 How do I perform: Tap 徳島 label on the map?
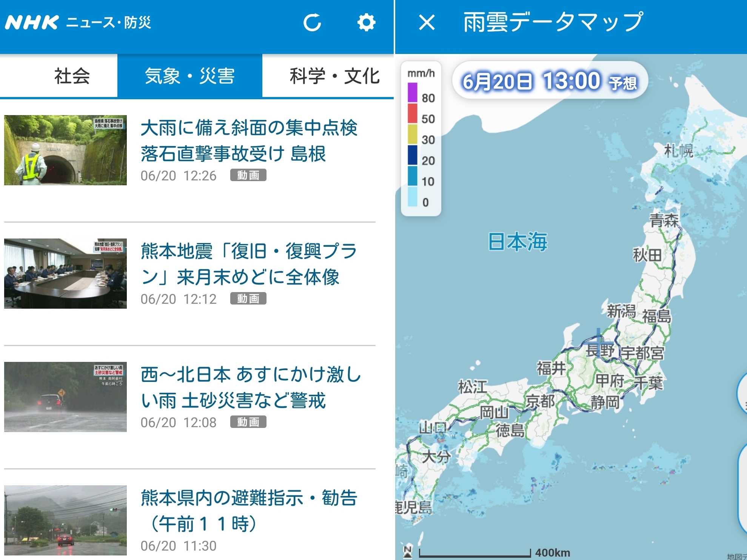pos(510,430)
